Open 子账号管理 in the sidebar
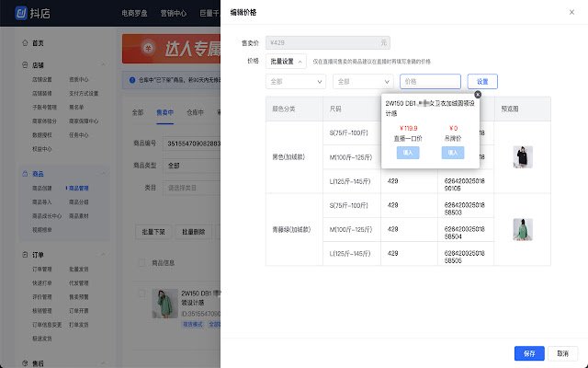Screen dimensions: 588x368 tap(44, 108)
